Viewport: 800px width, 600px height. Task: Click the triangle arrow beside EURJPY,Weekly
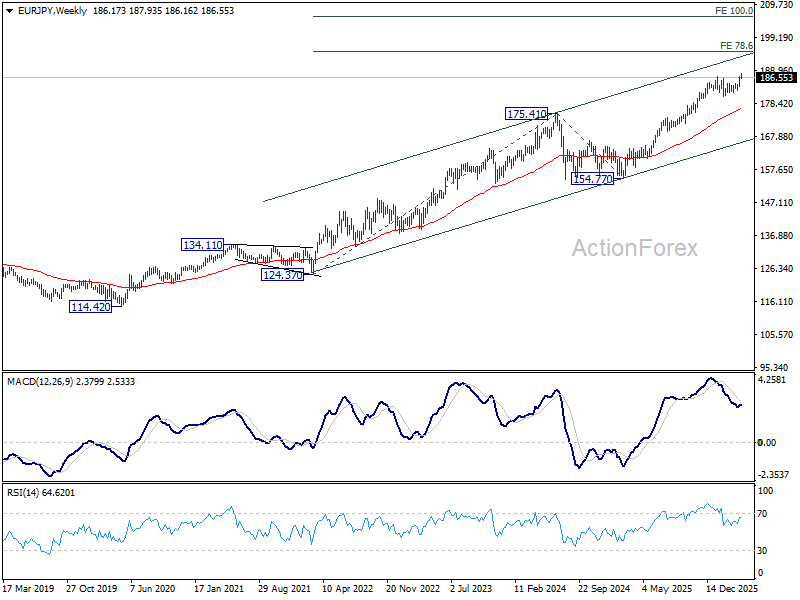8,10
